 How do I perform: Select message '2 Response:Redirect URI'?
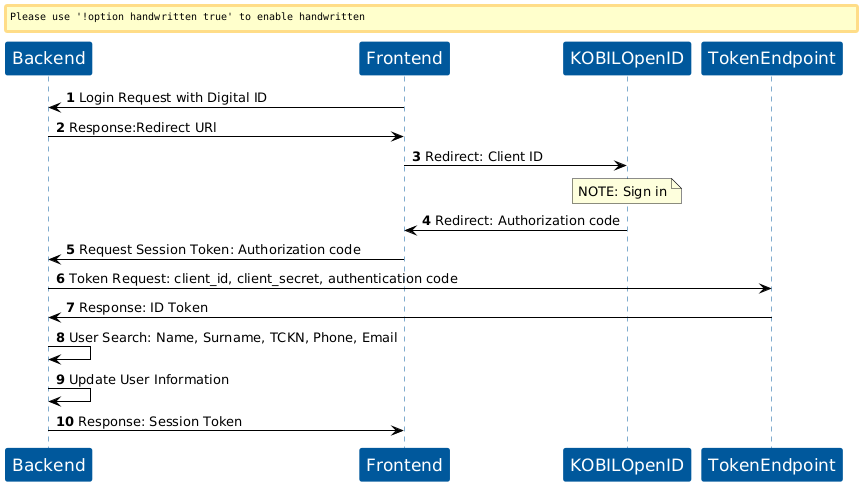click(136, 128)
